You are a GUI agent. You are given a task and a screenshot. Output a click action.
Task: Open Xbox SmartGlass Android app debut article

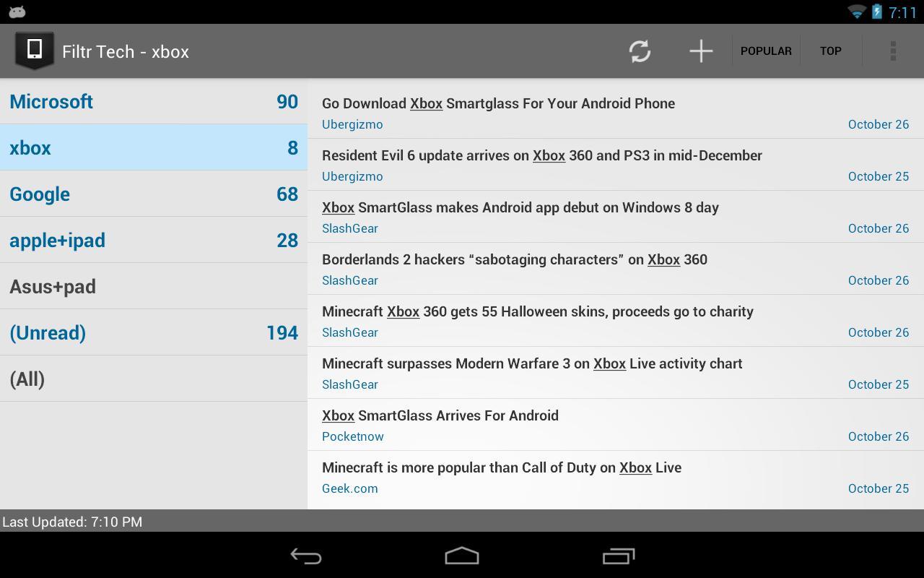pyautogui.click(x=616, y=217)
